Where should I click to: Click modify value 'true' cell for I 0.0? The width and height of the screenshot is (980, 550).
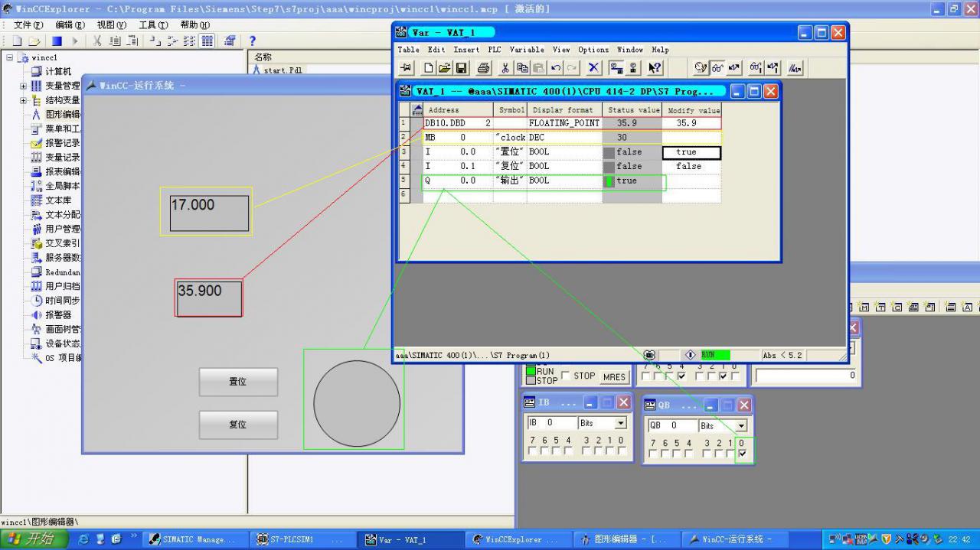(691, 152)
